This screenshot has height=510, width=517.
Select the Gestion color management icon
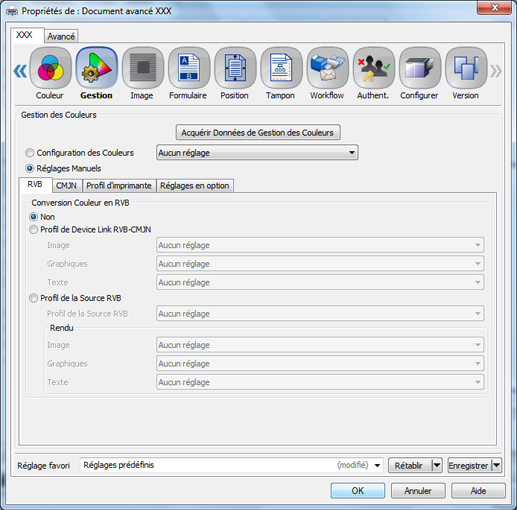[97, 68]
